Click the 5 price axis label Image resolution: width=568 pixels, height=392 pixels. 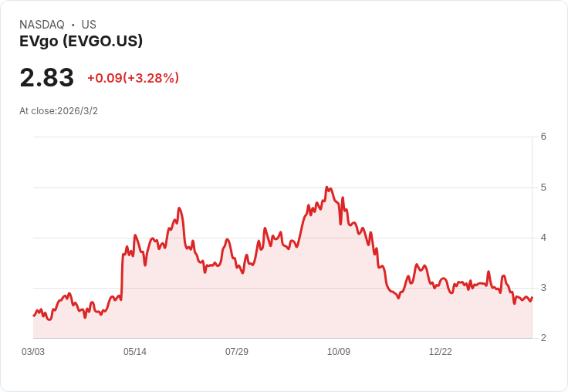click(x=543, y=188)
